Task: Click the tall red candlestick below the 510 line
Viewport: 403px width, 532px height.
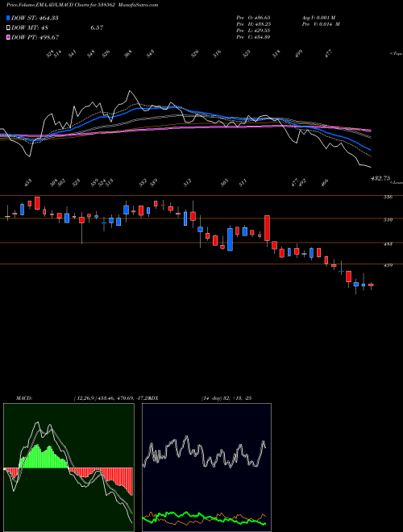Action: pyautogui.click(x=268, y=228)
